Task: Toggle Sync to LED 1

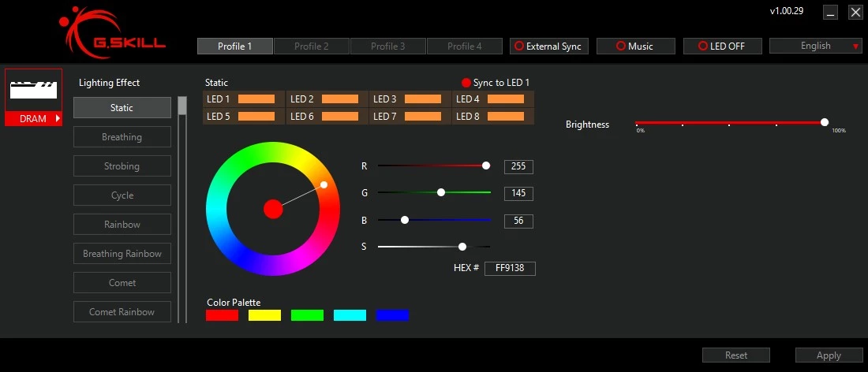Action: (496, 83)
